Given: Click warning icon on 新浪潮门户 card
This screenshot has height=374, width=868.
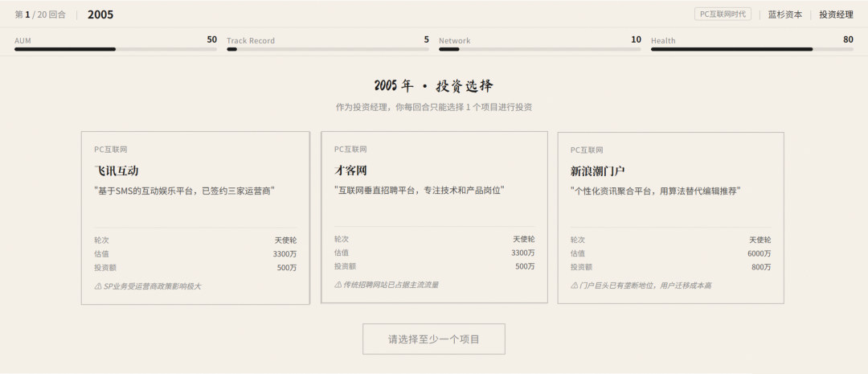Looking at the screenshot, I should (x=574, y=286).
